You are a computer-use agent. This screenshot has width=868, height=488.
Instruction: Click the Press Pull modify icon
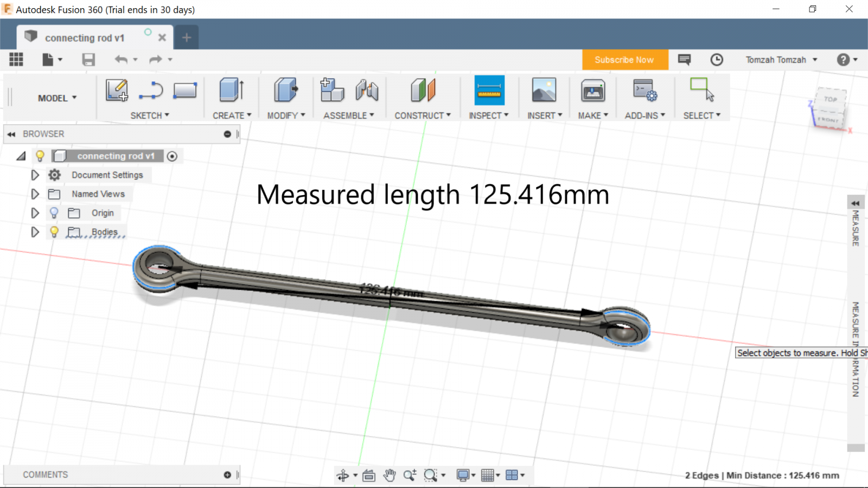click(286, 91)
